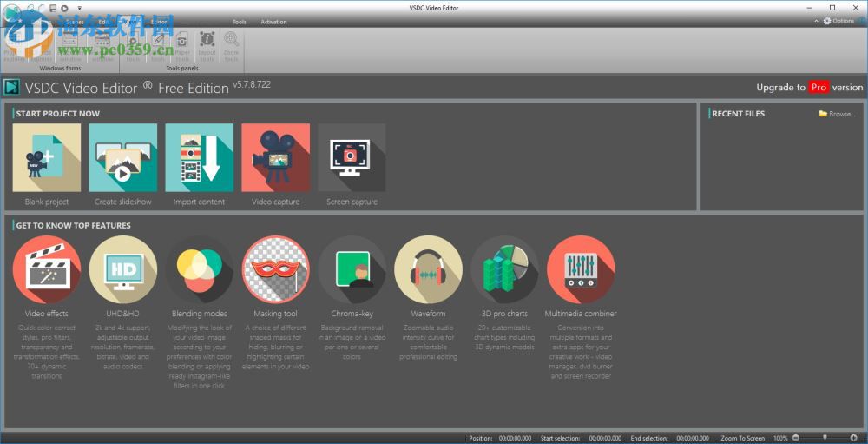Image resolution: width=868 pixels, height=444 pixels.
Task: Choose the Import content tile
Action: (200, 157)
